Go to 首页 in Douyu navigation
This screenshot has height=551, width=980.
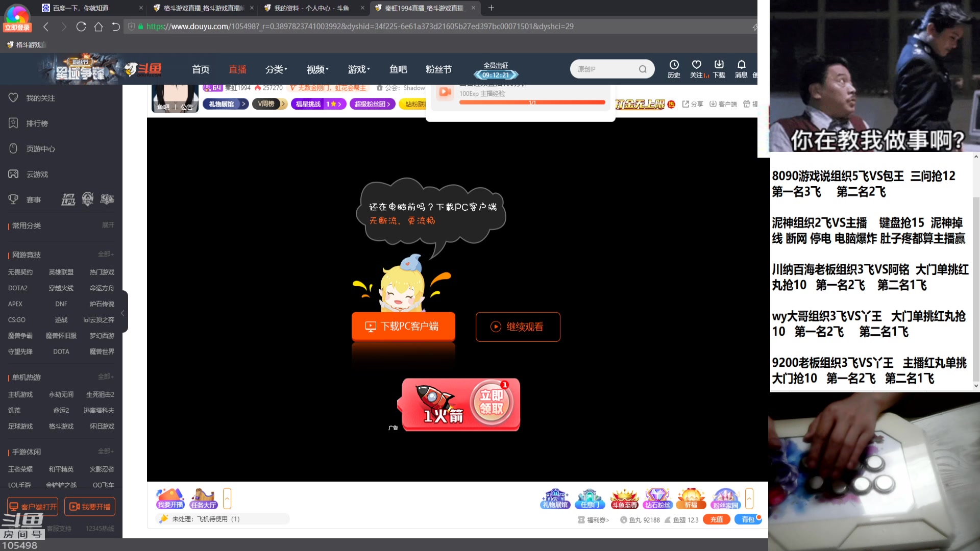[201, 69]
